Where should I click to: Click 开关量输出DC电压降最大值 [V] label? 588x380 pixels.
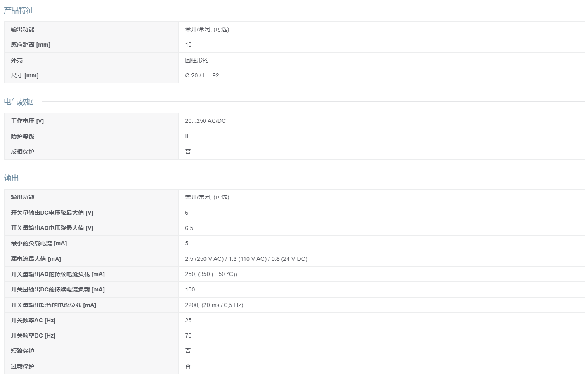pos(52,213)
